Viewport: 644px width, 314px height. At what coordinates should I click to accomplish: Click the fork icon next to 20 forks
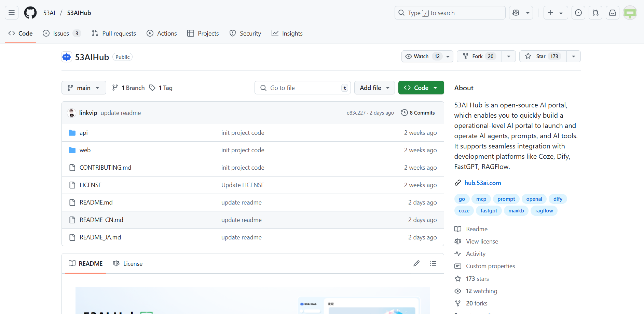click(x=458, y=303)
